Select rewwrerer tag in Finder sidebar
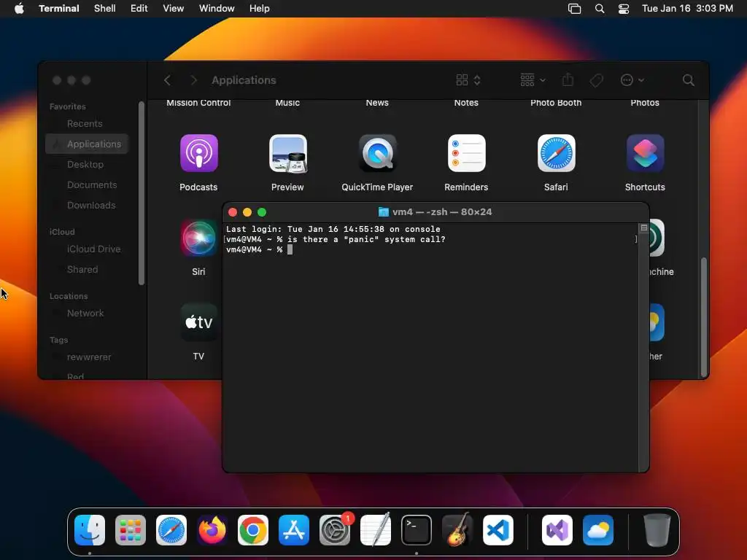The height and width of the screenshot is (560, 747). pos(88,357)
